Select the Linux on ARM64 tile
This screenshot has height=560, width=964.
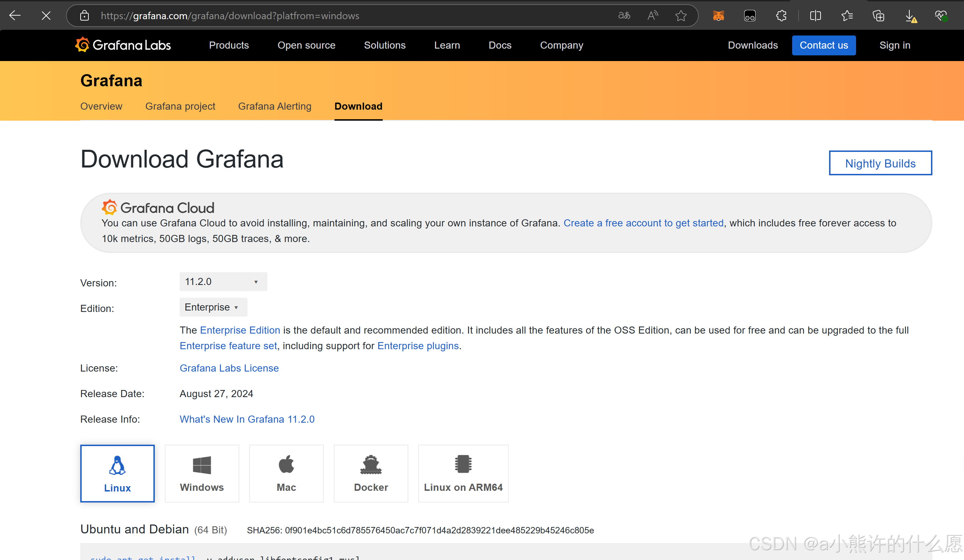463,473
